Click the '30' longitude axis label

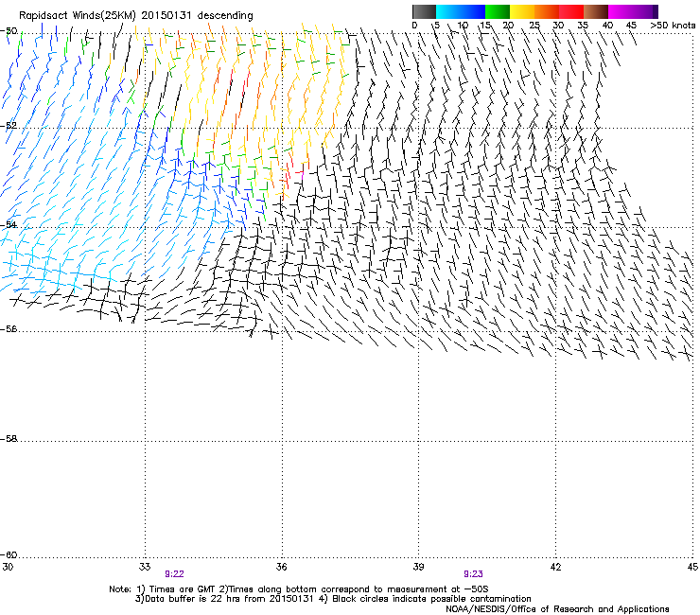8,567
